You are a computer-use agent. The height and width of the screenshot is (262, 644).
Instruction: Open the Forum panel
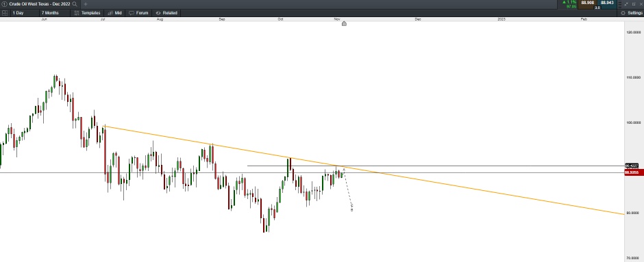[x=138, y=13]
